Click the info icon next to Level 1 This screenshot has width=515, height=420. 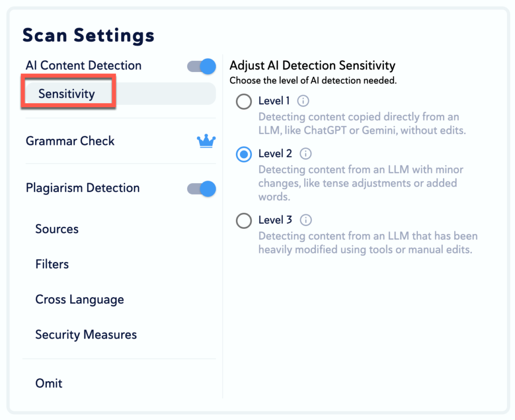pyautogui.click(x=303, y=101)
